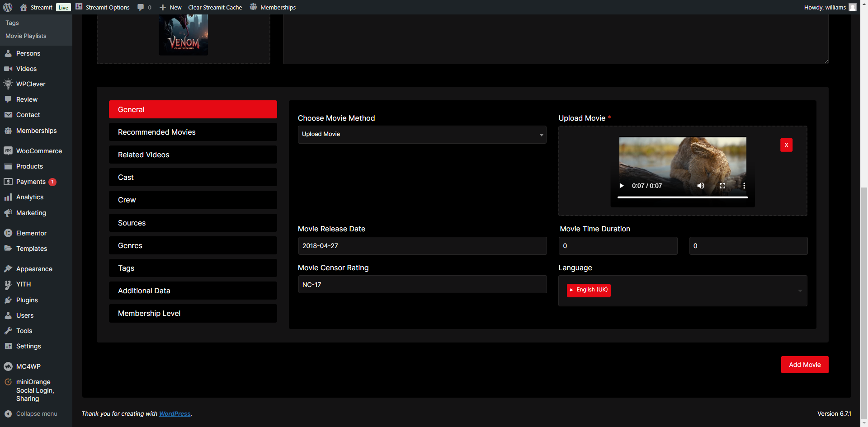
Task: Open Movie Playlists submenu item
Action: point(26,36)
